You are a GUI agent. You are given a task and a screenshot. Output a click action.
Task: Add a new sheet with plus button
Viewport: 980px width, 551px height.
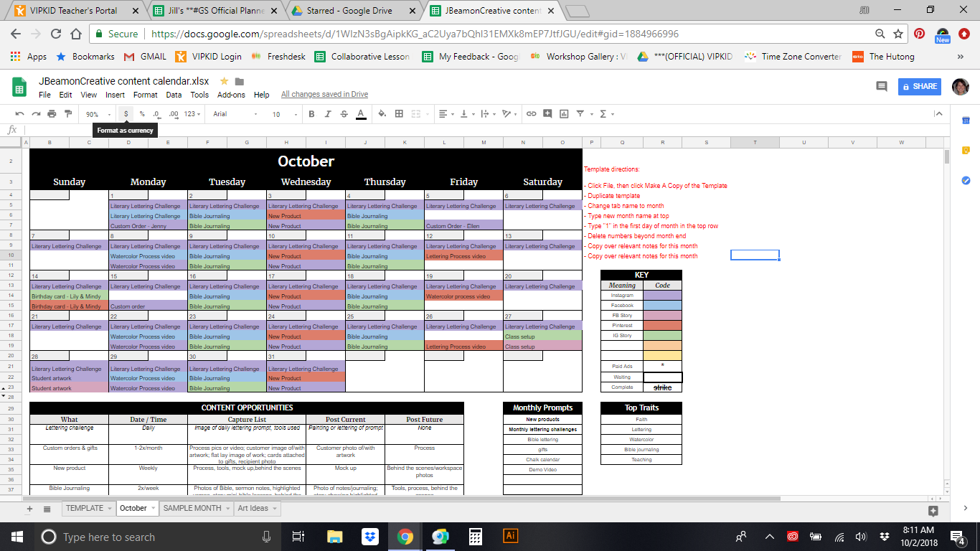pos(29,509)
